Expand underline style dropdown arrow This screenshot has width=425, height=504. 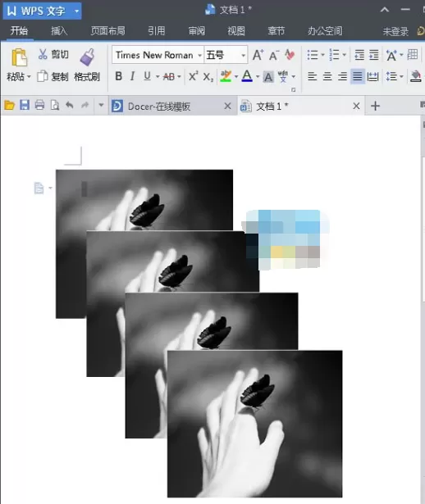(x=158, y=76)
